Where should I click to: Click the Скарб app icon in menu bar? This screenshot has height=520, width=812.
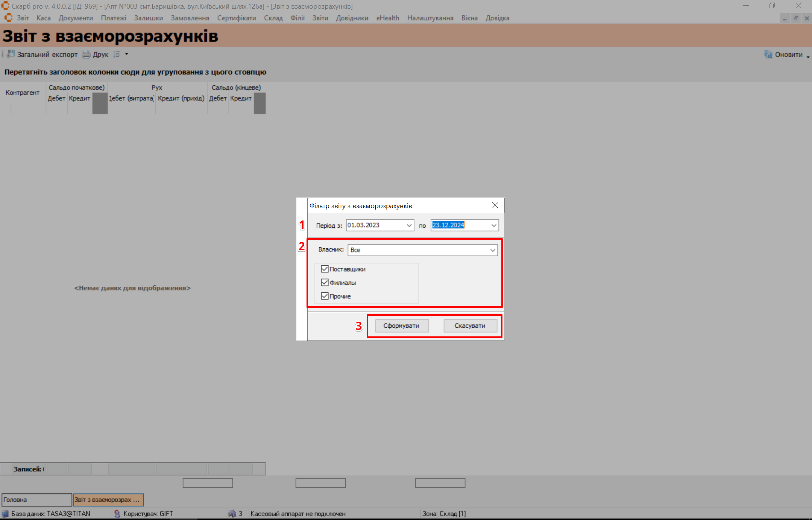pyautogui.click(x=8, y=18)
